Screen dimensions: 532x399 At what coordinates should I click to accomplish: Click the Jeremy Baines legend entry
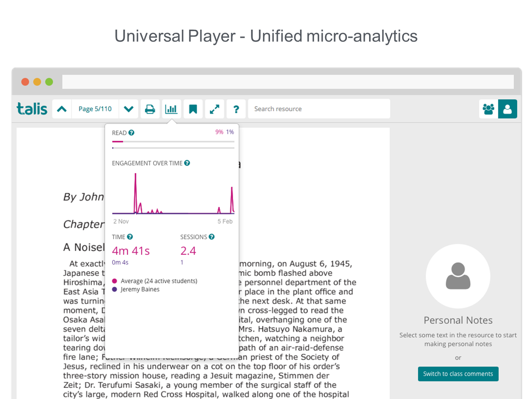pos(140,290)
